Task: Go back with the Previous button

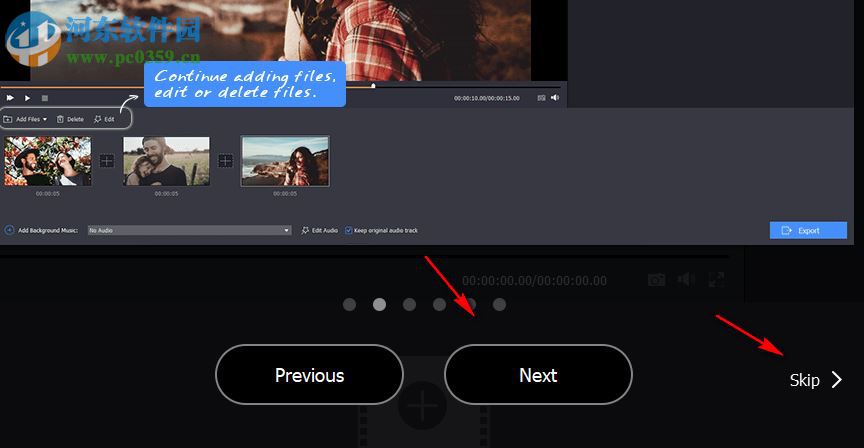Action: click(309, 375)
